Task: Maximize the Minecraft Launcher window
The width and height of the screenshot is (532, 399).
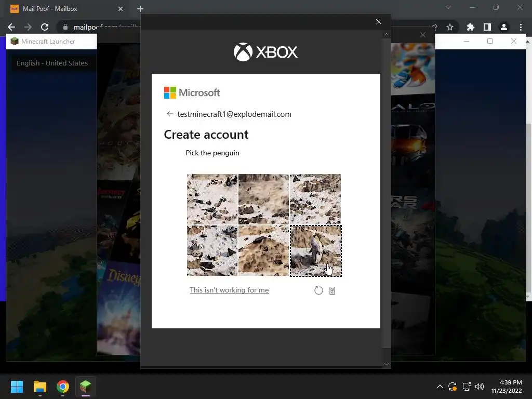Action: (x=490, y=41)
